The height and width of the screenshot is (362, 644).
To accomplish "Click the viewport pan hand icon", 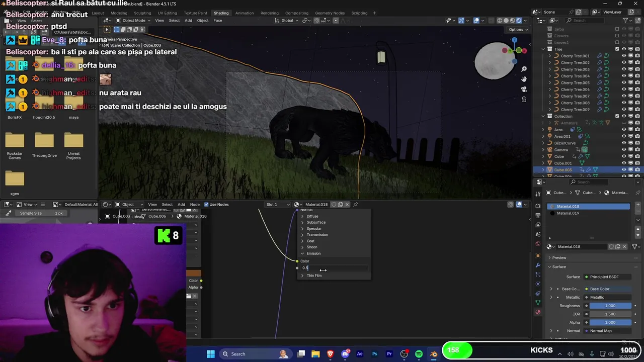I will 524,79.
